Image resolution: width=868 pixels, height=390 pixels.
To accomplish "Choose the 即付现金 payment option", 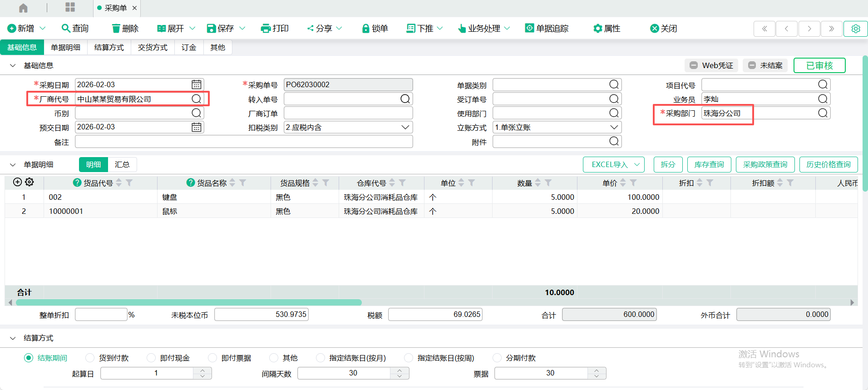I will point(151,358).
